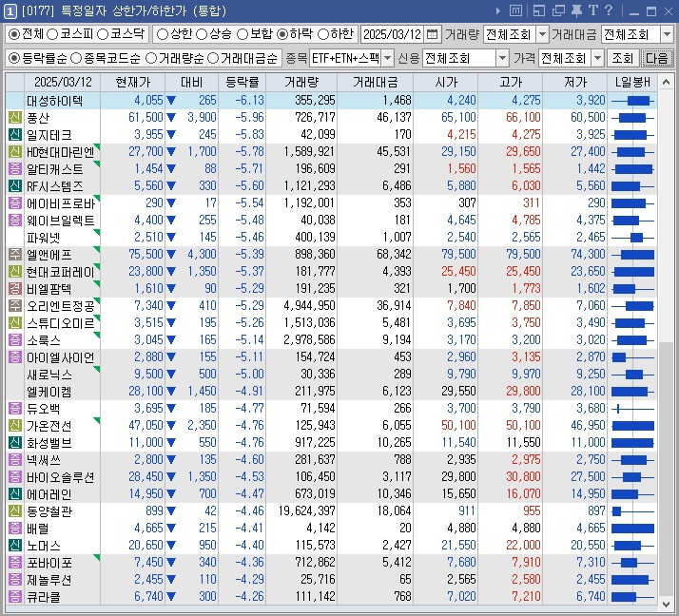
Task: Open the calendar date picker icon
Action: pos(432,34)
